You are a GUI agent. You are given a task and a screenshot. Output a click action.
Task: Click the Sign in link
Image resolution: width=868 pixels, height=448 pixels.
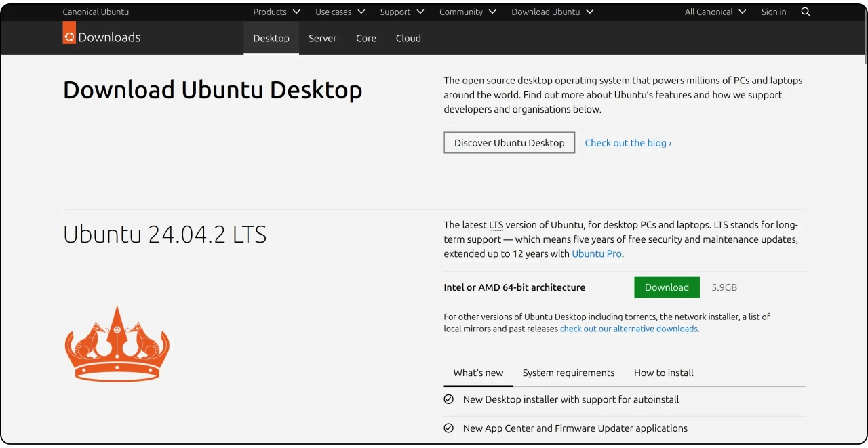pos(774,12)
